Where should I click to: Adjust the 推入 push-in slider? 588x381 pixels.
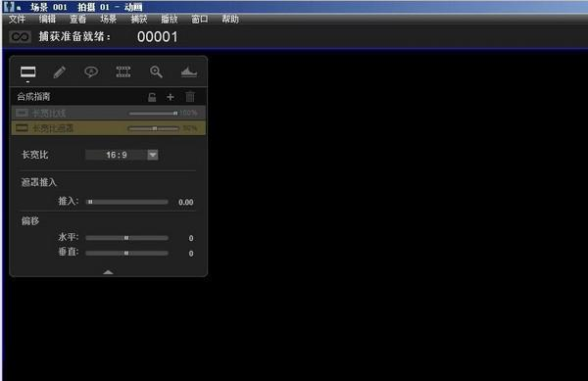(127, 202)
